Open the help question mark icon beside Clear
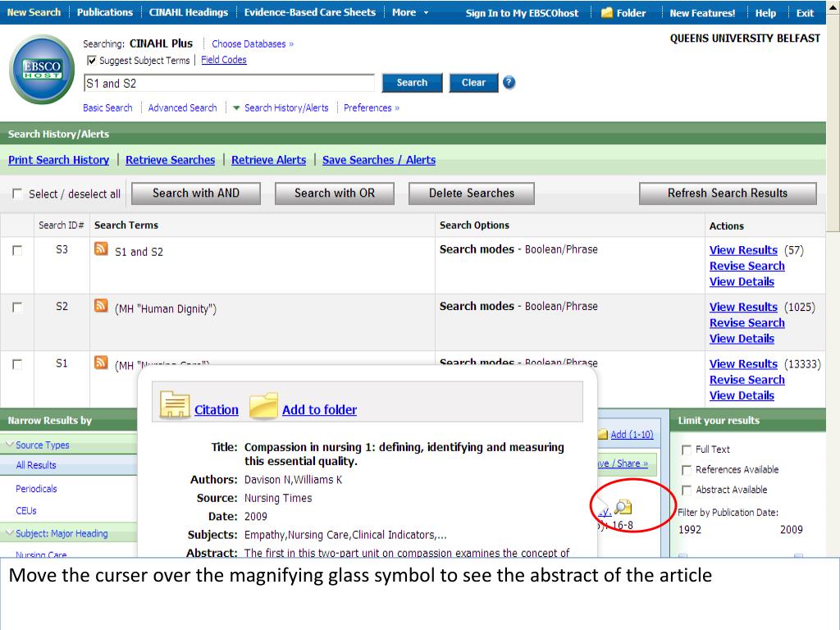 [x=509, y=83]
